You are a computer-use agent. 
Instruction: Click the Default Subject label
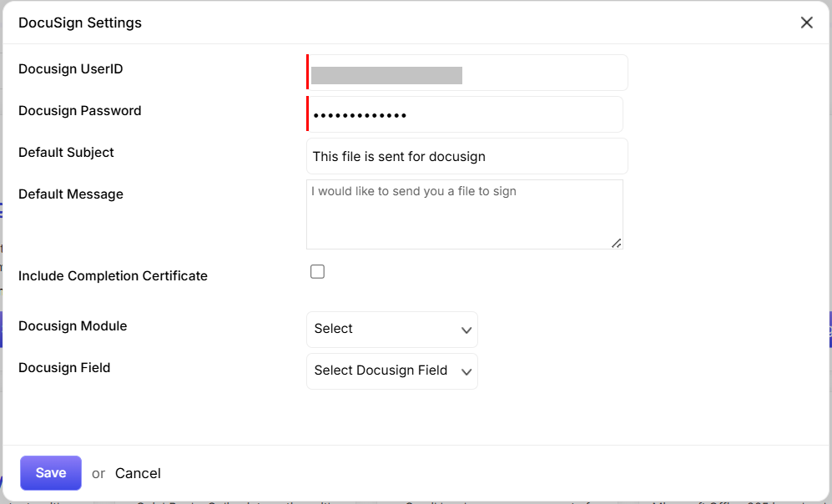pyautogui.click(x=66, y=152)
